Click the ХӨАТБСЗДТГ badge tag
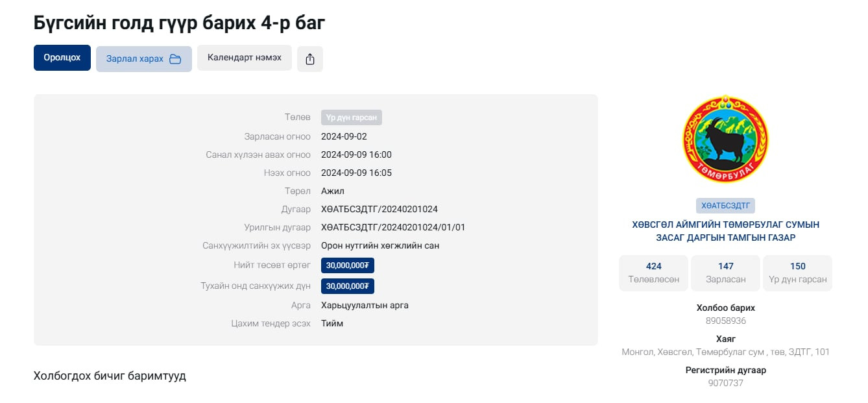868x403 pixels. [x=725, y=206]
